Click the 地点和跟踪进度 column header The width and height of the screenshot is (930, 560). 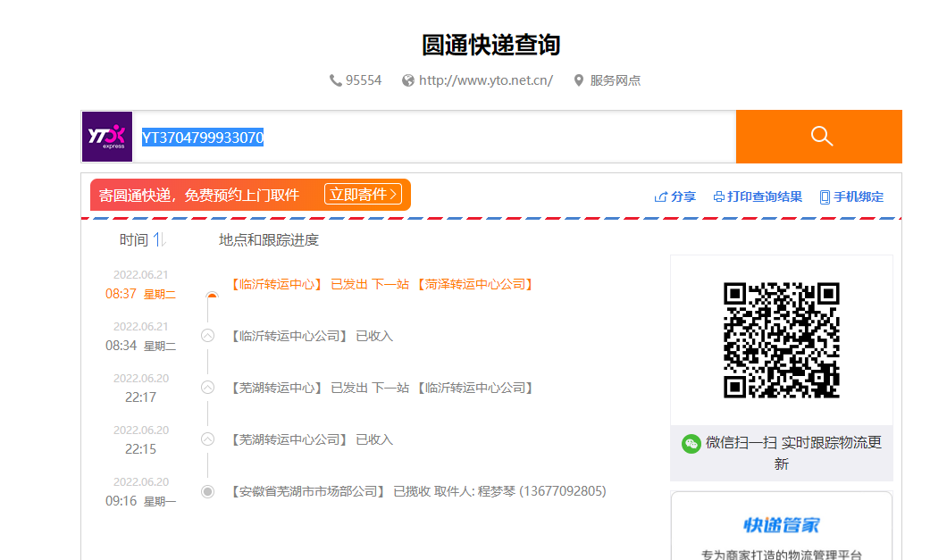tap(269, 239)
